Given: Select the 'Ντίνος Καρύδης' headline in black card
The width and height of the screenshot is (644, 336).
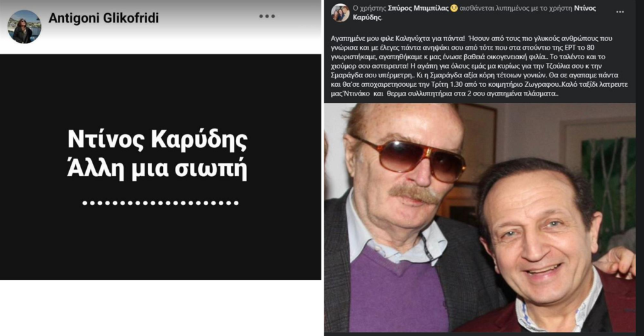Looking at the screenshot, I should [x=157, y=140].
